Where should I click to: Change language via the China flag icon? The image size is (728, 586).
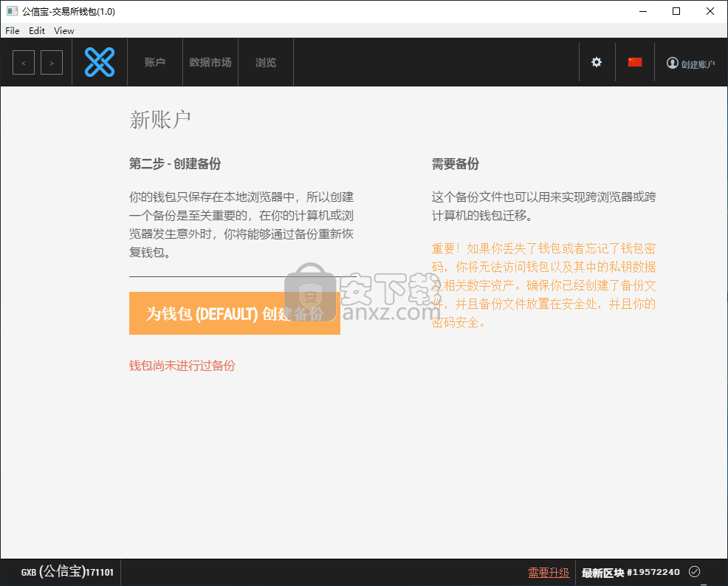pos(635,62)
